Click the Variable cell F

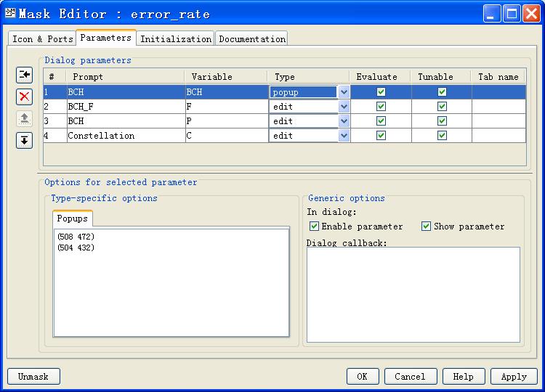pyautogui.click(x=227, y=107)
